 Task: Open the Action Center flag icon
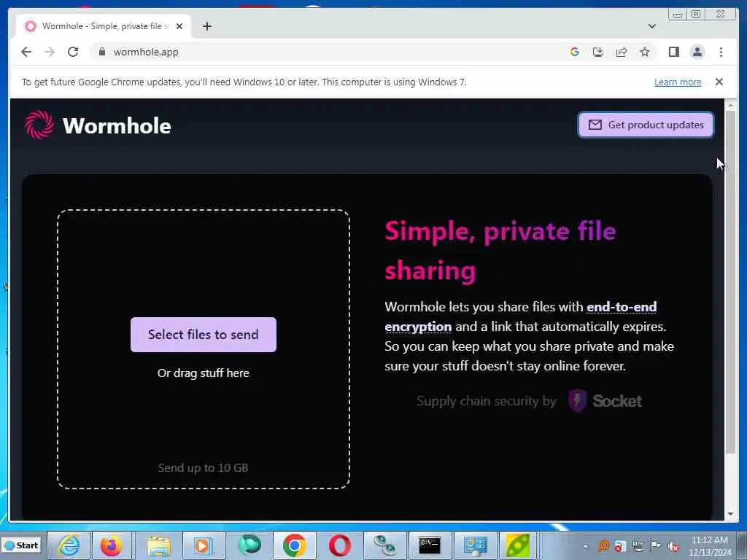pyautogui.click(x=655, y=545)
